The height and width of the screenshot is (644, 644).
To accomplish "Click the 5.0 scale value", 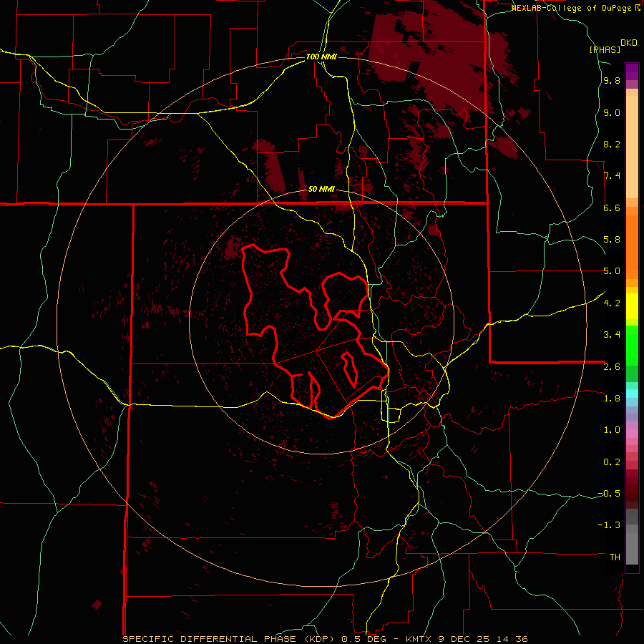I will click(612, 271).
